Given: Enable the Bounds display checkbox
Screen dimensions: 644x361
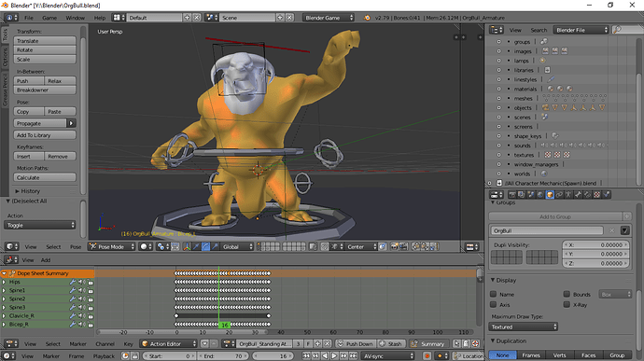Looking at the screenshot, I should (567, 294).
